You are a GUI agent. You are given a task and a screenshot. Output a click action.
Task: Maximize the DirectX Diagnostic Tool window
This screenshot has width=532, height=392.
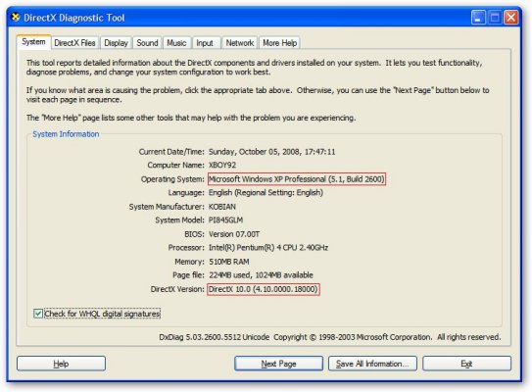[495, 18]
